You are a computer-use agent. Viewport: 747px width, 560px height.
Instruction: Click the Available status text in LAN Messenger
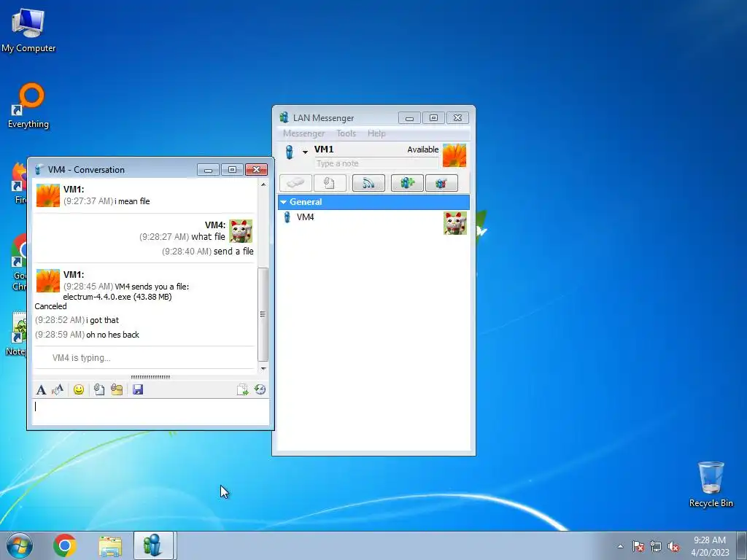pos(422,149)
